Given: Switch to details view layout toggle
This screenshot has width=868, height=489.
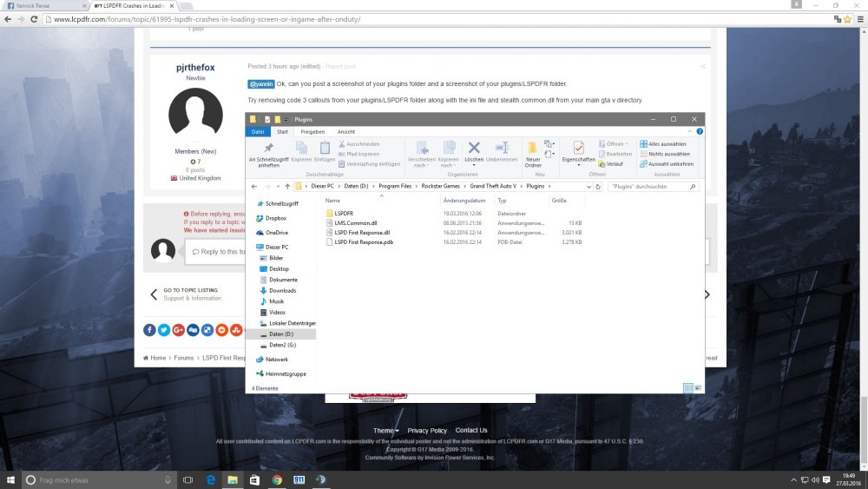Looking at the screenshot, I should (x=687, y=388).
